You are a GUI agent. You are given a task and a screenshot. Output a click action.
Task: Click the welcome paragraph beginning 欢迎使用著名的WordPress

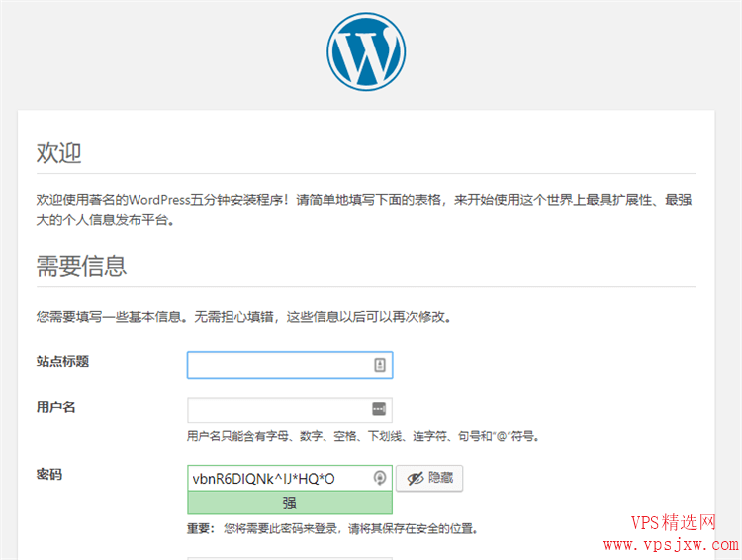[x=364, y=209]
